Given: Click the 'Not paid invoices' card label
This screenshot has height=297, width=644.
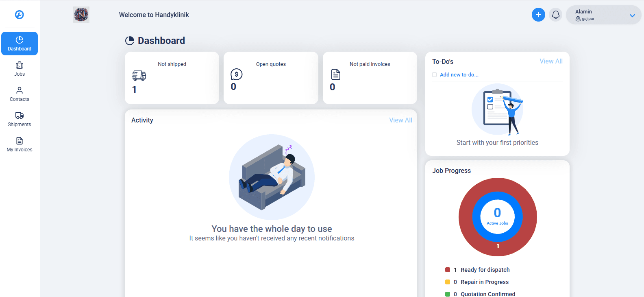Looking at the screenshot, I should [370, 64].
